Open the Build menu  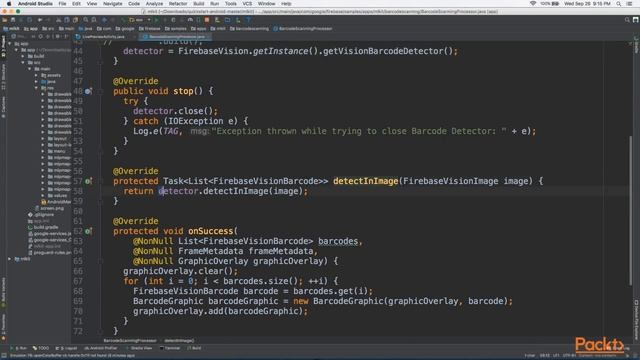click(x=199, y=4)
